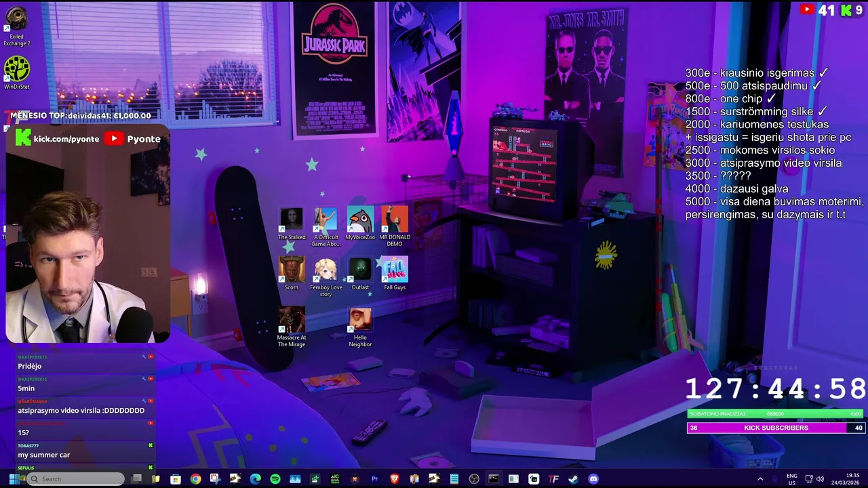Select the Fall Guys shortcut
The width and height of the screenshot is (868, 488).
tap(395, 274)
